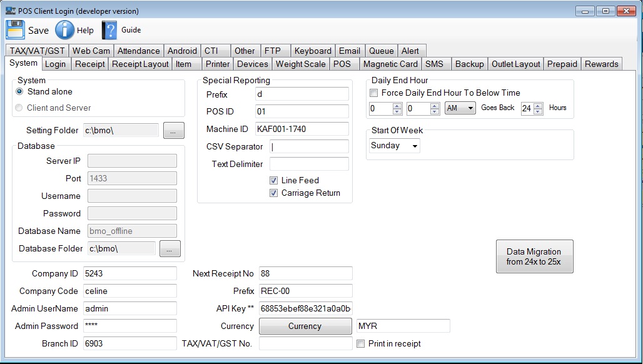Image resolution: width=643 pixels, height=364 pixels.
Task: Tick the Print in receipt checkbox
Action: (x=360, y=344)
